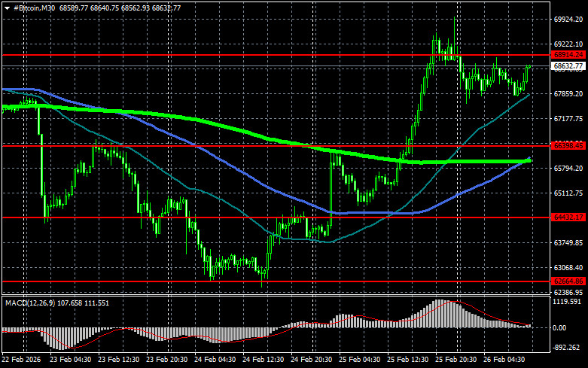Click the 69924.20 price axis value
Screen dimensions: 588x368
click(x=568, y=19)
